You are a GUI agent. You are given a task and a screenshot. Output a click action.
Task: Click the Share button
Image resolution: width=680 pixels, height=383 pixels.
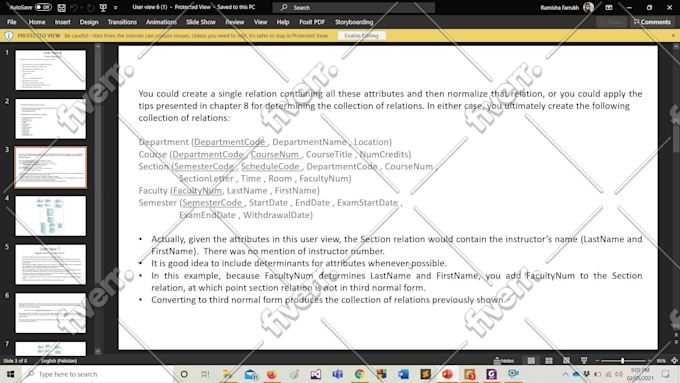(x=611, y=22)
